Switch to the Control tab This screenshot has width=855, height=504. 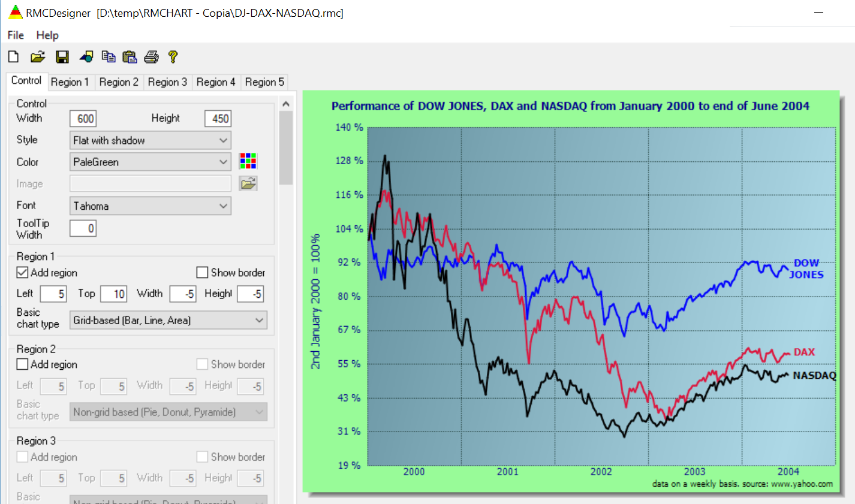(x=26, y=81)
